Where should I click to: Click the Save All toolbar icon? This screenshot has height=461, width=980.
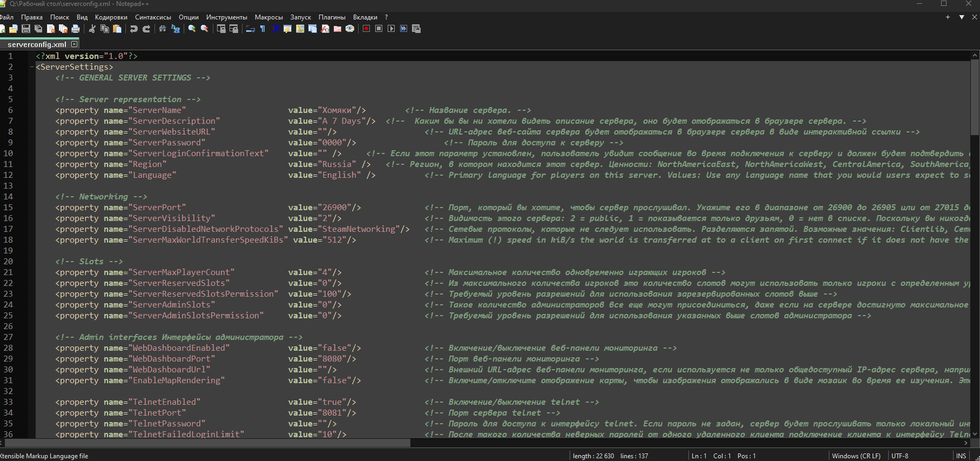[x=38, y=29]
